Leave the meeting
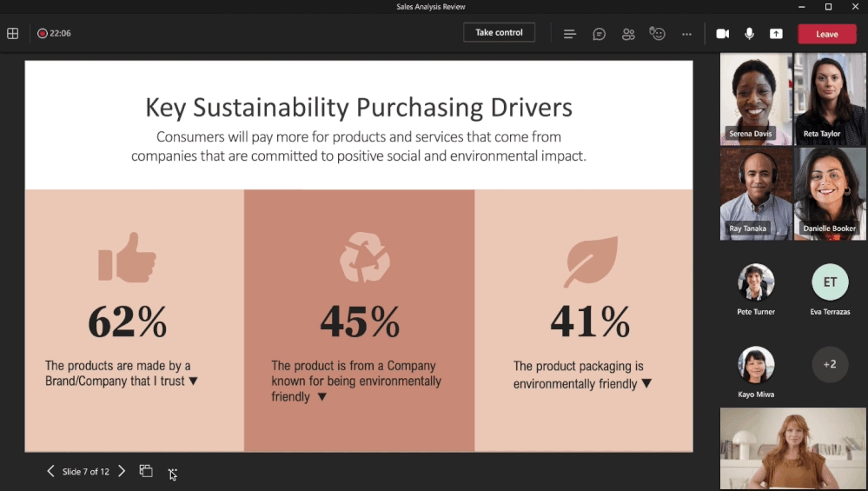Screen dimensions: 868x491 pyautogui.click(x=826, y=34)
